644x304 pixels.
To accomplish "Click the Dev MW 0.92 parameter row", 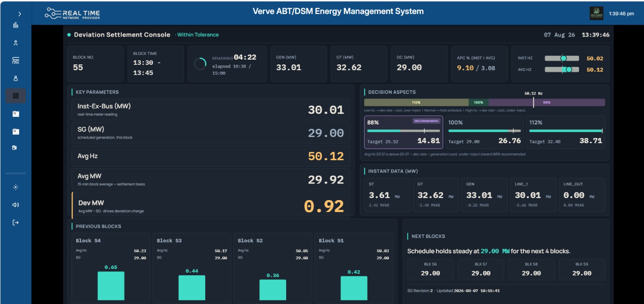I will click(x=211, y=205).
